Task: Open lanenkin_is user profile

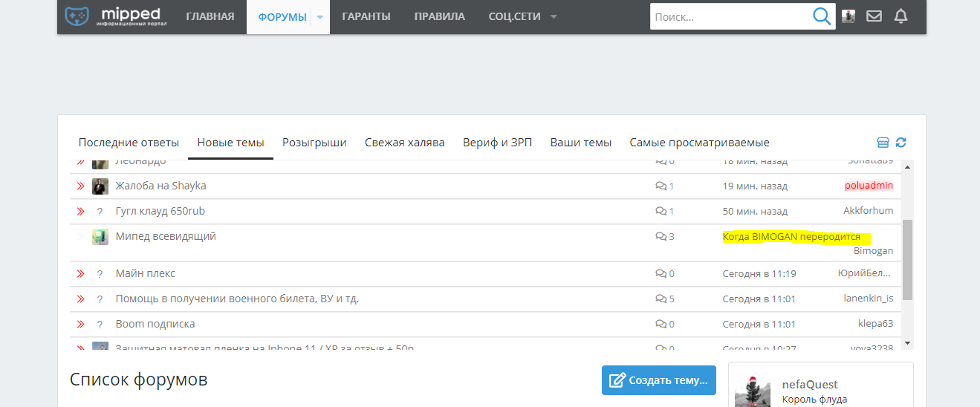Action: 869,299
